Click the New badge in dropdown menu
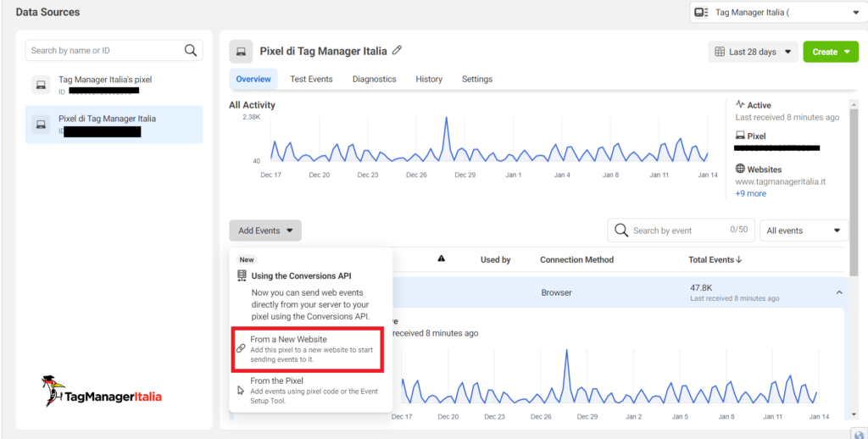Viewport: 868px width, 439px height. coord(247,259)
